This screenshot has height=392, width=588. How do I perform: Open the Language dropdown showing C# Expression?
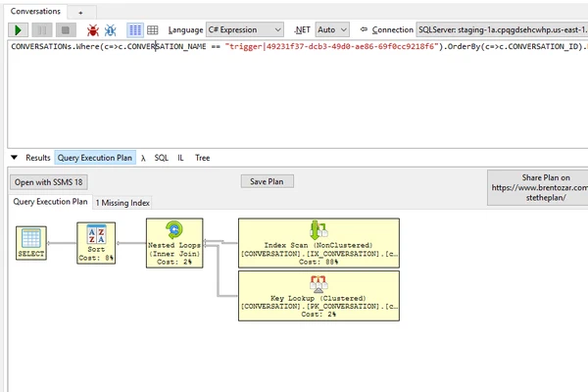pos(244,29)
